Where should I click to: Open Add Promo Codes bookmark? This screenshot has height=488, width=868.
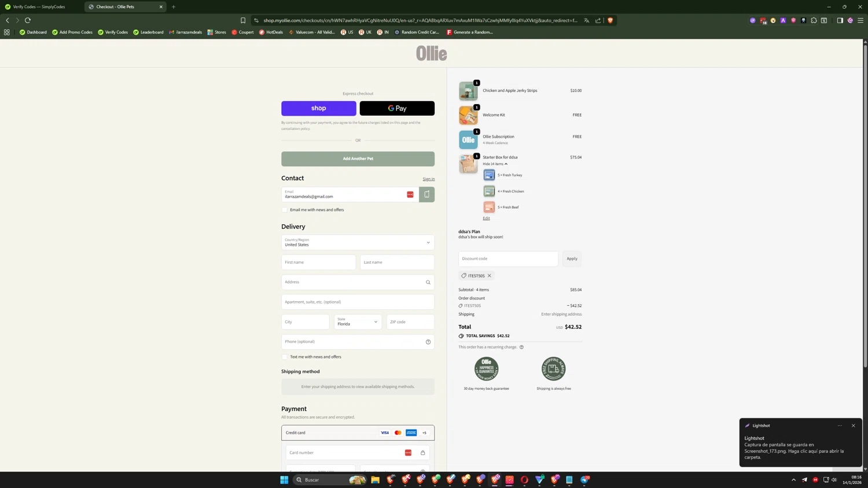72,32
